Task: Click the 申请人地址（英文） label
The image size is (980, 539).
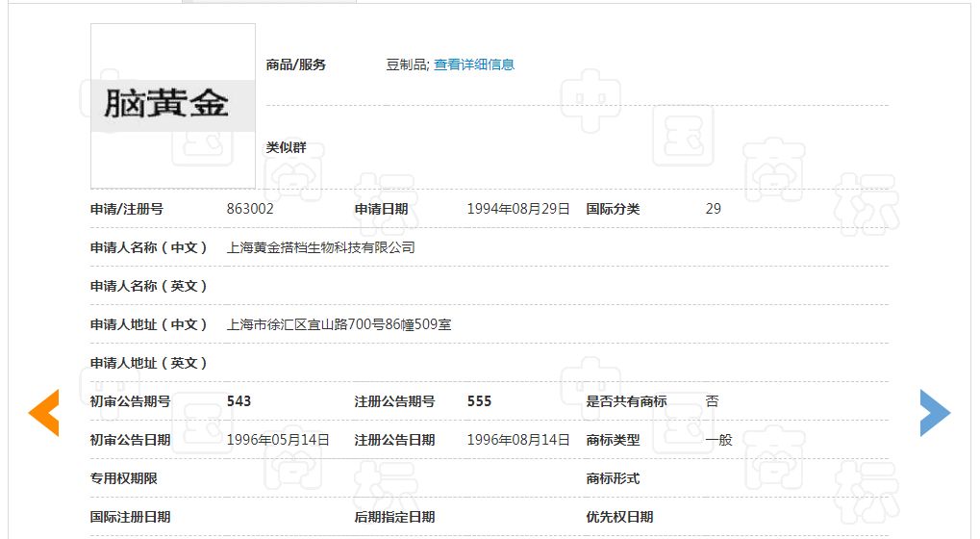Action: (149, 363)
